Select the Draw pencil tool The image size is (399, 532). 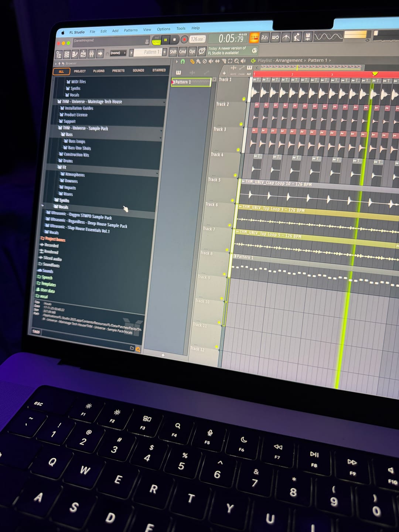click(192, 61)
